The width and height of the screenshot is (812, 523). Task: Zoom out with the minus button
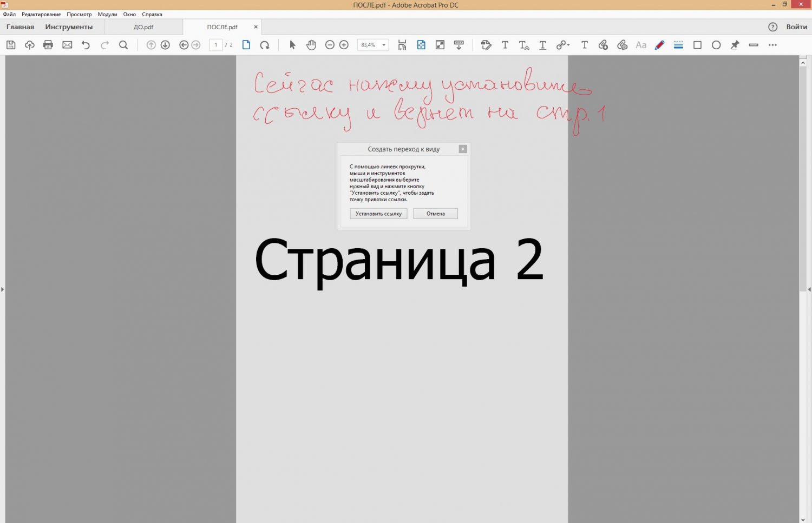tap(330, 45)
